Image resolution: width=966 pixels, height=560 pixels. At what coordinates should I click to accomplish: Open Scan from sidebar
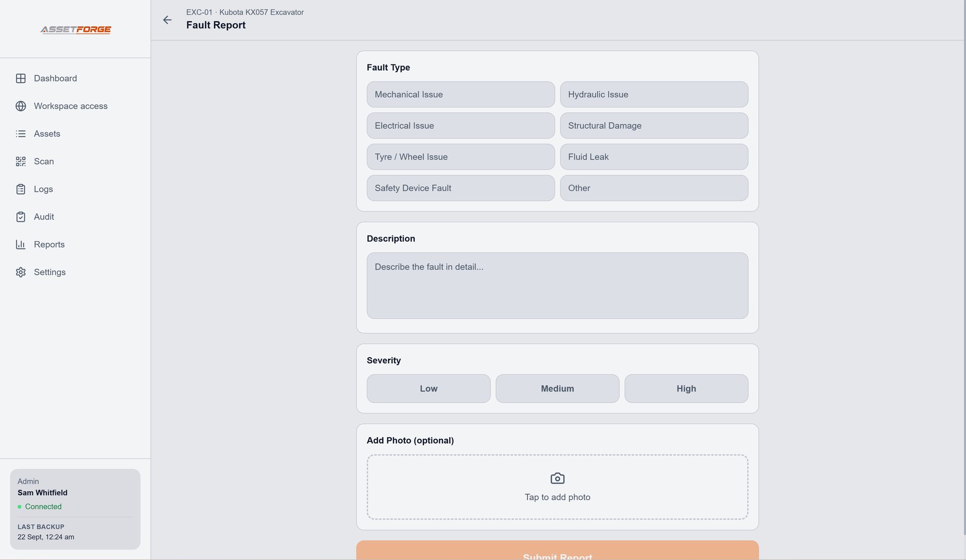(x=44, y=162)
